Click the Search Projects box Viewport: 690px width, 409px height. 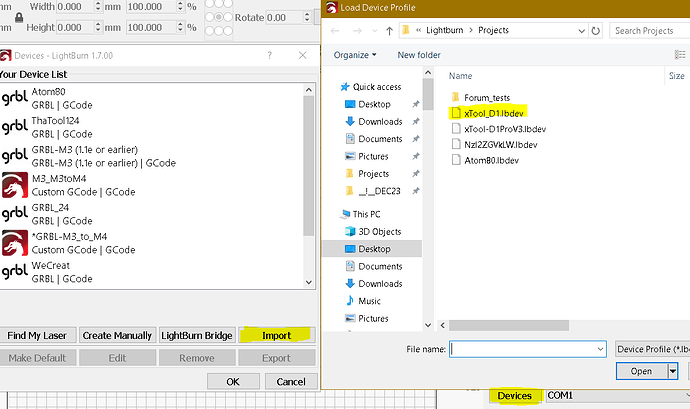[650, 30]
